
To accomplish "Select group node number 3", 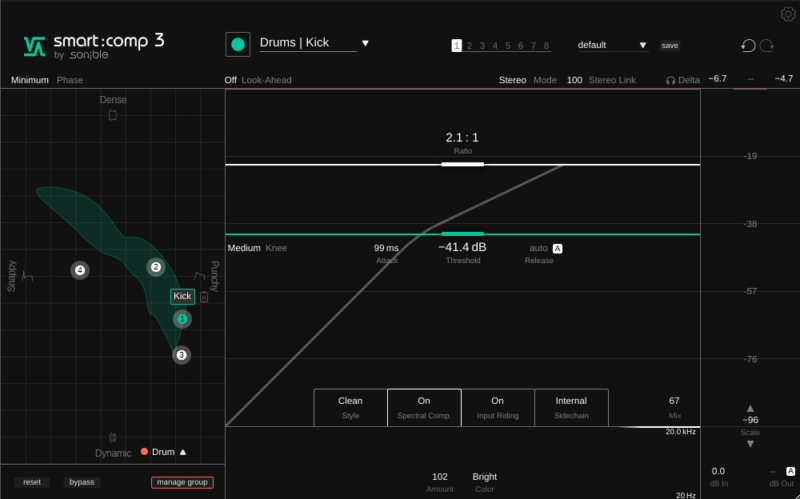I will pos(181,354).
